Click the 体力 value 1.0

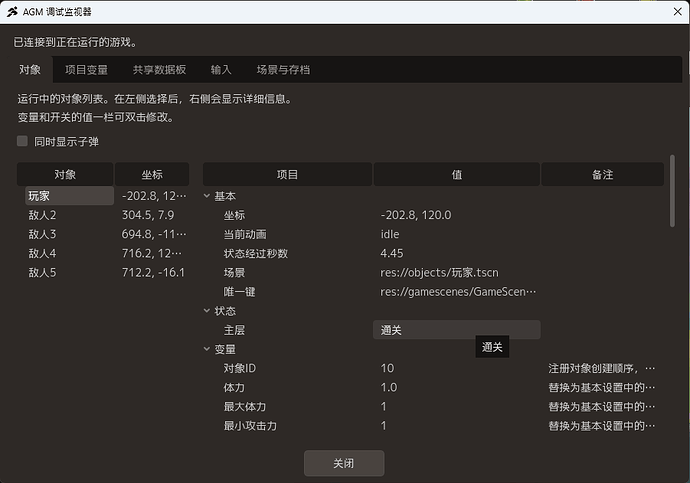(389, 387)
